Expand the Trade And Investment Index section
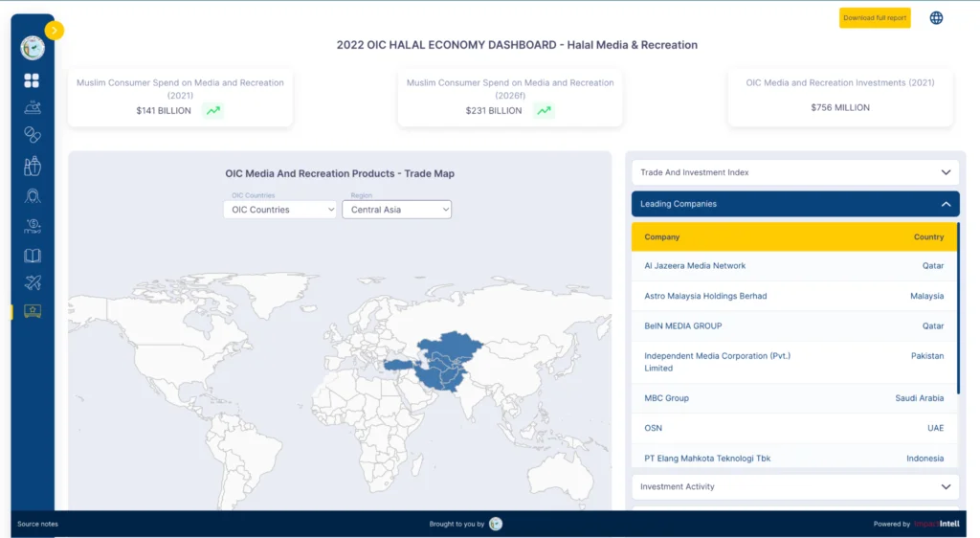This screenshot has width=980, height=538. point(795,172)
